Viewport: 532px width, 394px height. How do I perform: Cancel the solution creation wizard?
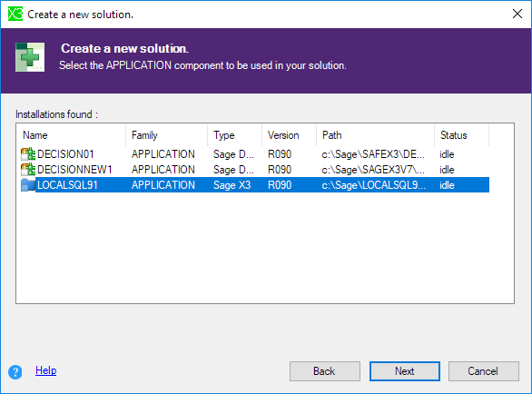[x=484, y=371]
